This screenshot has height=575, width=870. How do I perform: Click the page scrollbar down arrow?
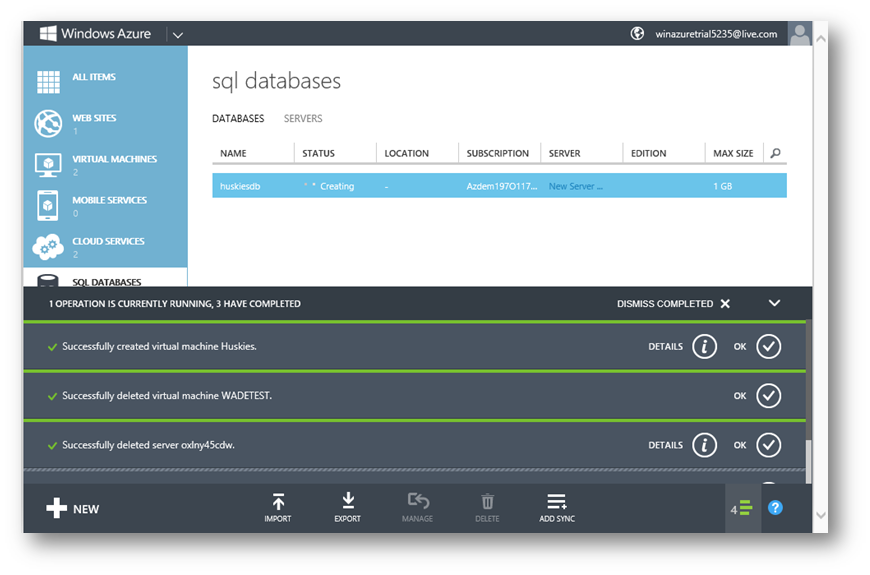[821, 516]
